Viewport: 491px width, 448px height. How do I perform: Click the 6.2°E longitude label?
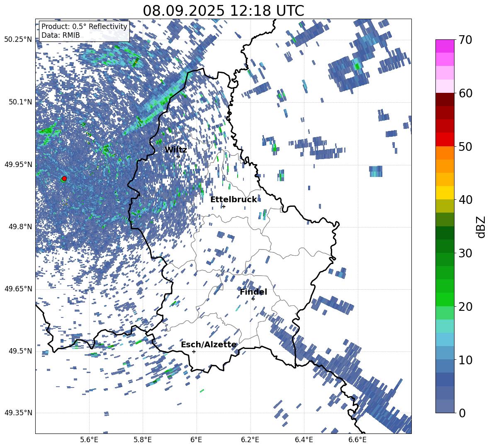pyautogui.click(x=250, y=440)
